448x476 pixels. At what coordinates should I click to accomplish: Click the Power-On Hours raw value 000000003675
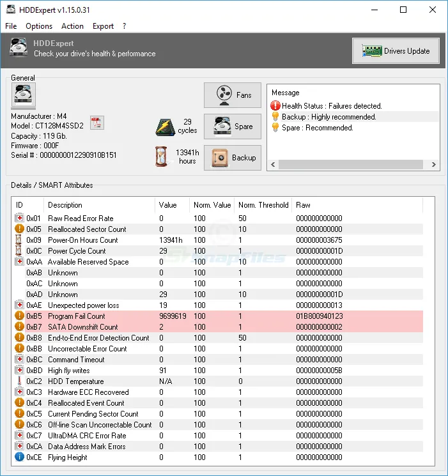pos(319,240)
